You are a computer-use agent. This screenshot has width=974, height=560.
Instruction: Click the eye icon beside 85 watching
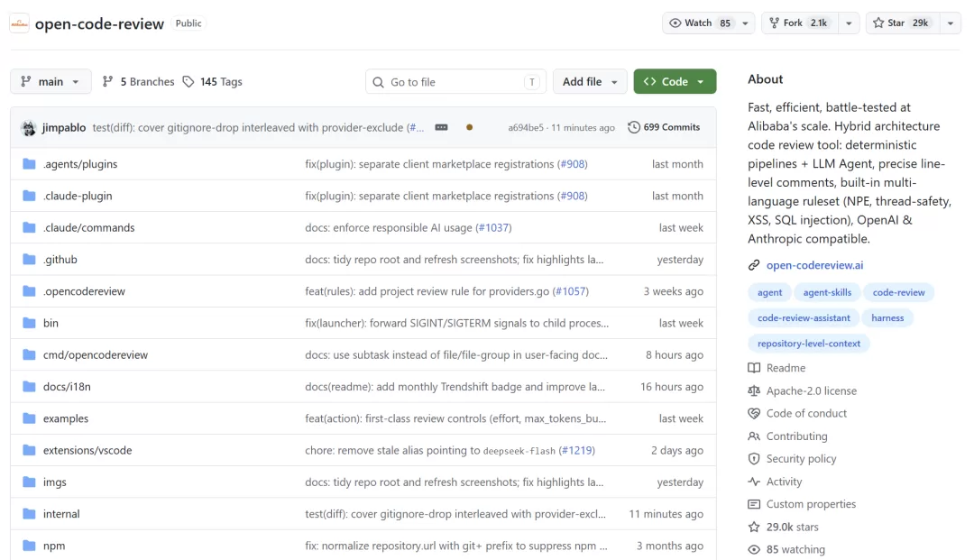753,549
